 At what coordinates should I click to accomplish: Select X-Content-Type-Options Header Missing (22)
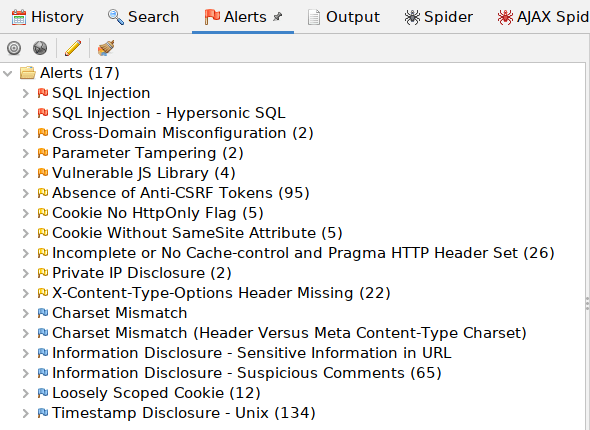[x=221, y=293]
